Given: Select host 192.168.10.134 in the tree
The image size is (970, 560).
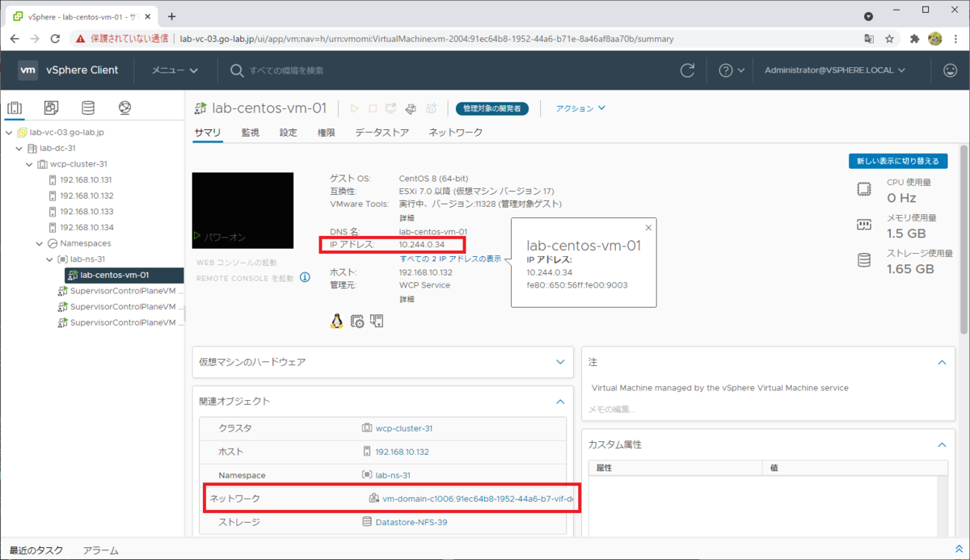Looking at the screenshot, I should pos(86,227).
